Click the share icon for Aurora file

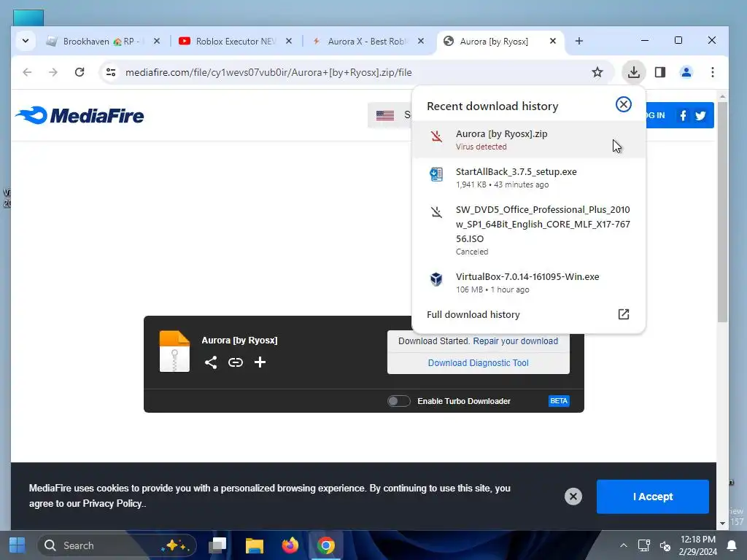(x=211, y=362)
